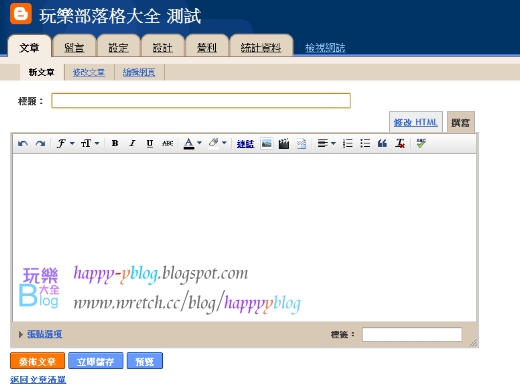
Task: Switch to the 留言 tab
Action: [74, 47]
